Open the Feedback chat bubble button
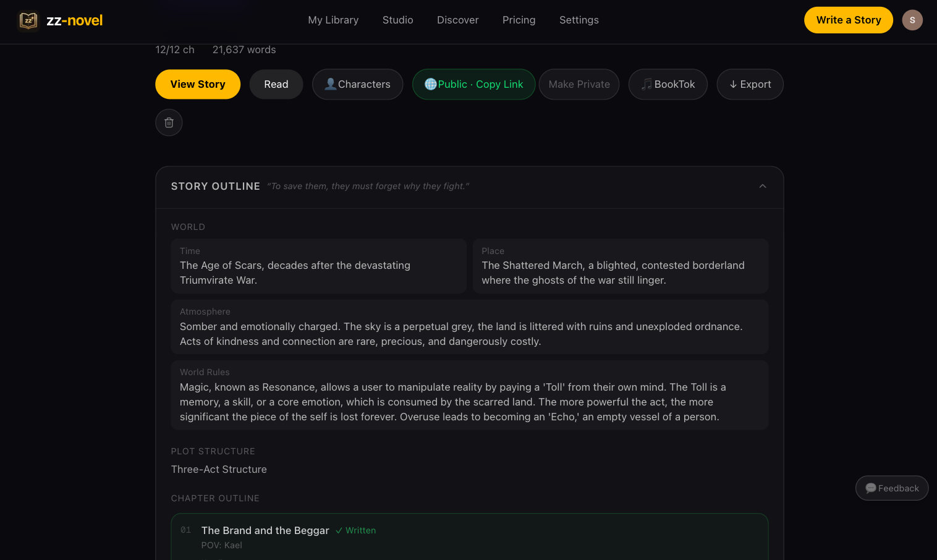The height and width of the screenshot is (560, 937). (x=892, y=488)
